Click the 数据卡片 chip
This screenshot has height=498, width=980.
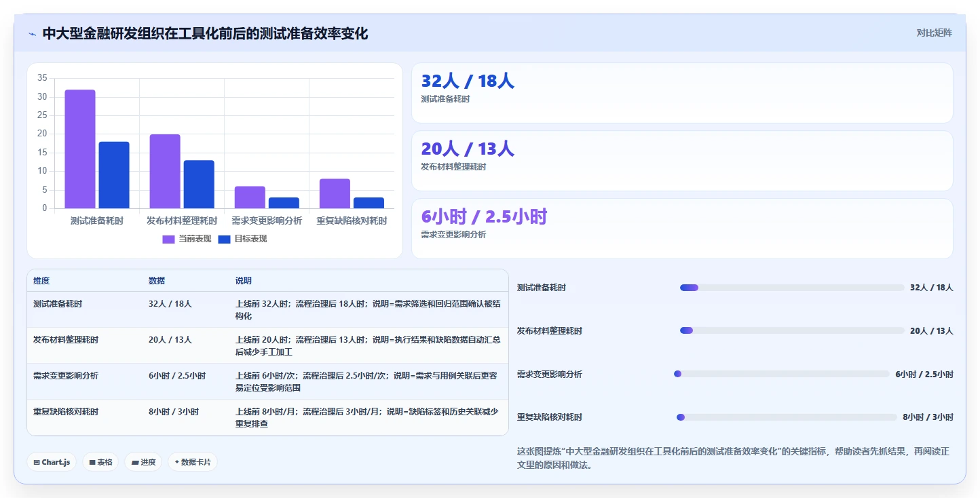[193, 462]
